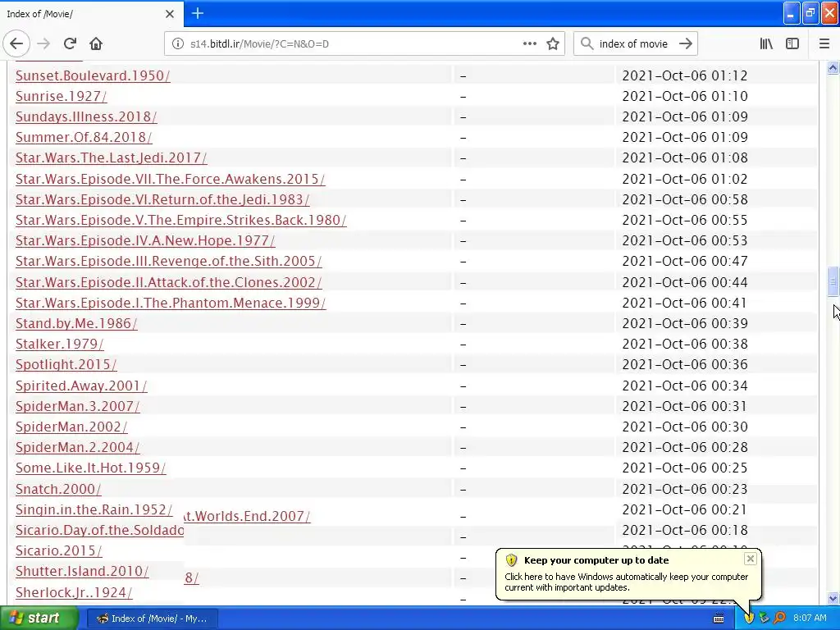Click the index of movie search box
The image size is (840, 630).
coord(635,44)
